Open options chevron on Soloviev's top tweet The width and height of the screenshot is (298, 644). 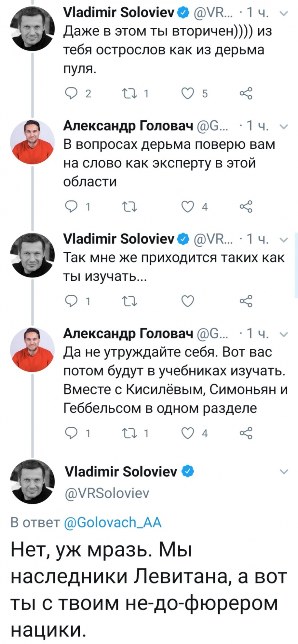[283, 14]
